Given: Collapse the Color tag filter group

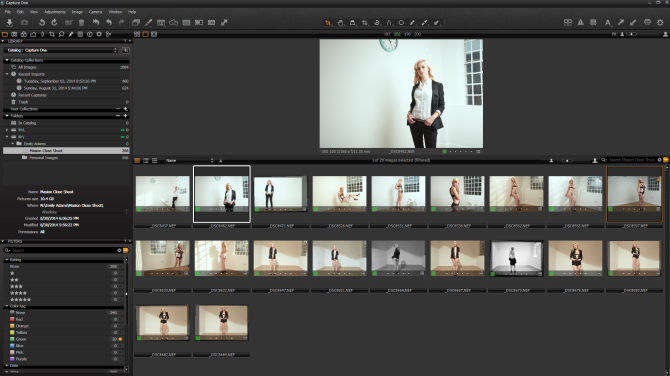Looking at the screenshot, I should [7, 306].
